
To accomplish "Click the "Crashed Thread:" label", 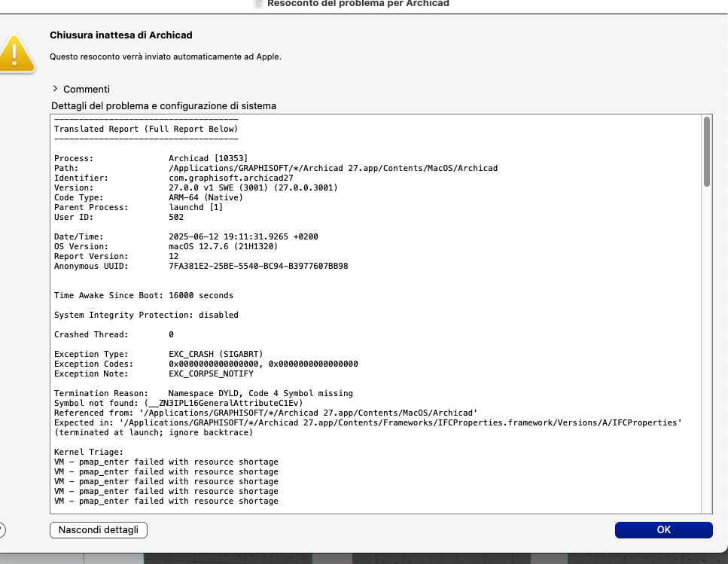I will (91, 334).
